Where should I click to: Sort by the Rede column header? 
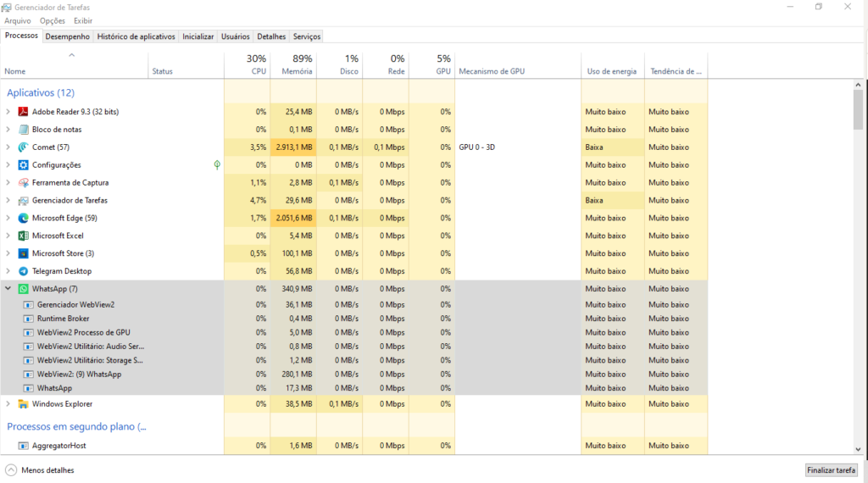386,65
